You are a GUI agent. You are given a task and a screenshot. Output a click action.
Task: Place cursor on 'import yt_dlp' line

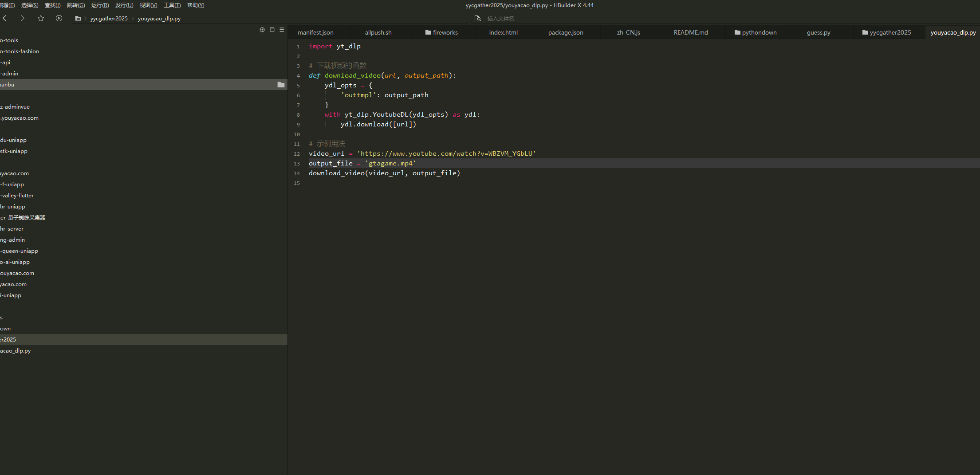click(335, 46)
